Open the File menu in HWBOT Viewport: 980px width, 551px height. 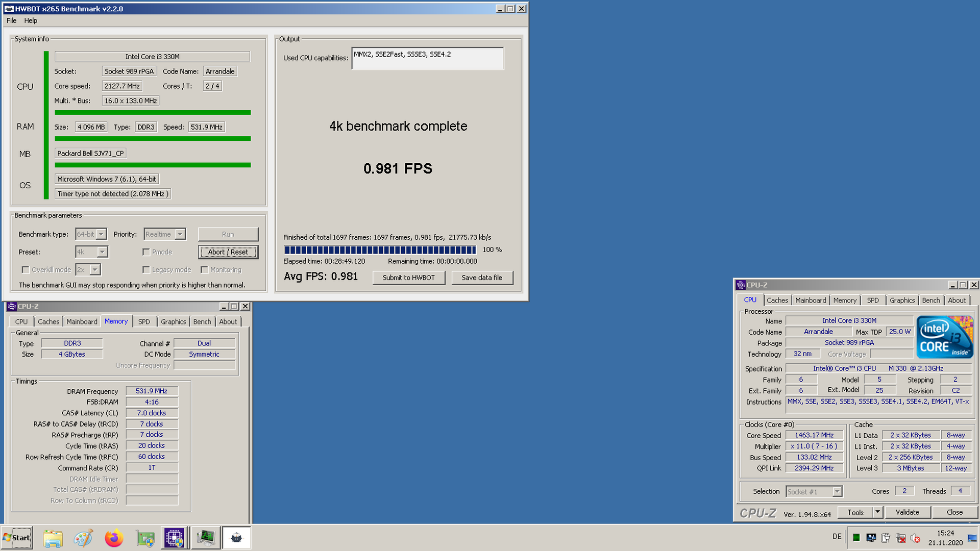(x=11, y=20)
